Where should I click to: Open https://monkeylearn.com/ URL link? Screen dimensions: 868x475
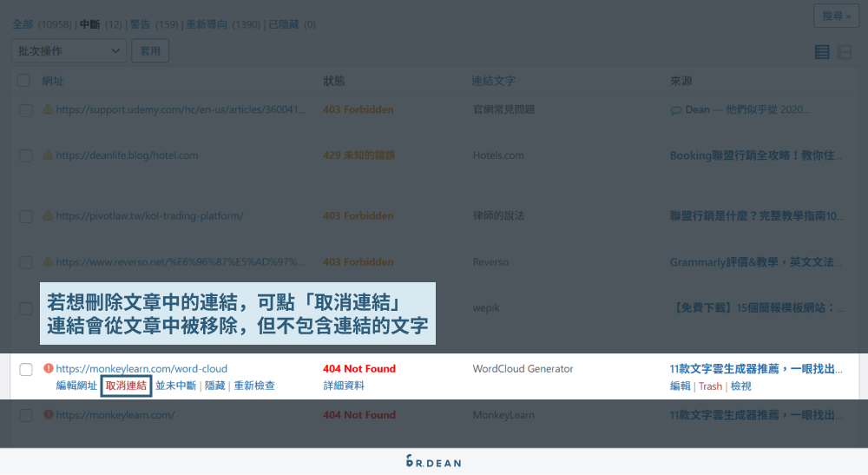pyautogui.click(x=115, y=414)
